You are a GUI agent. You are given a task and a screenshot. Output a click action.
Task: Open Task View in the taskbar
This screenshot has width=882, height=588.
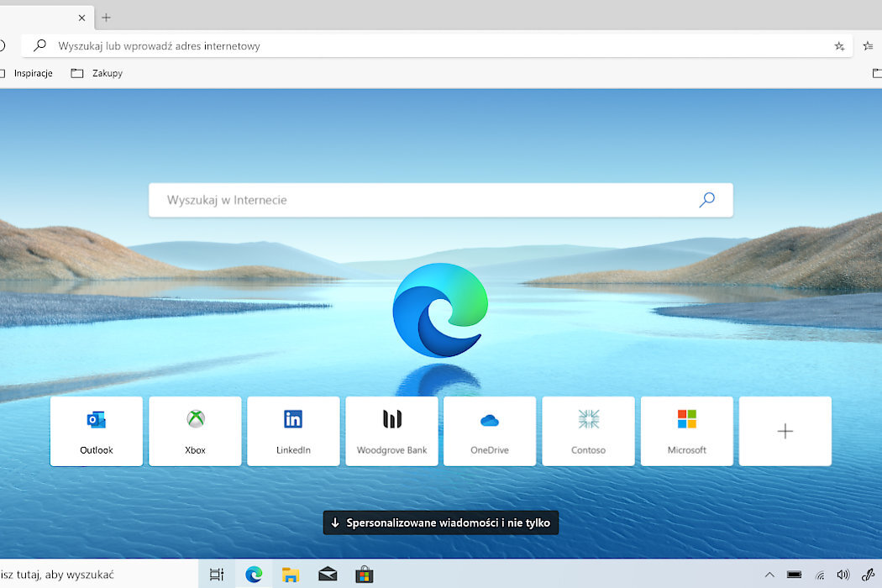pyautogui.click(x=217, y=575)
